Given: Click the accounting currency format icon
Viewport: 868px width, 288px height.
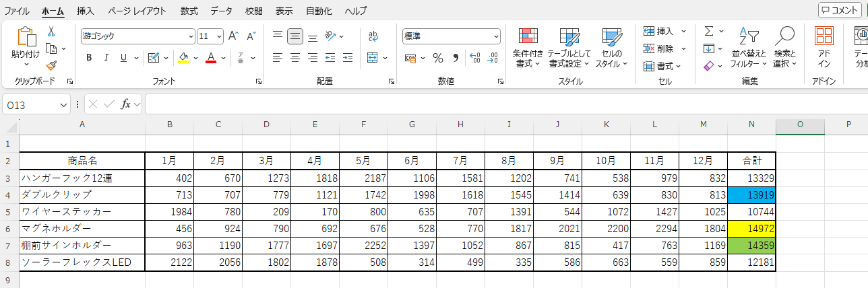Looking at the screenshot, I should (x=410, y=58).
